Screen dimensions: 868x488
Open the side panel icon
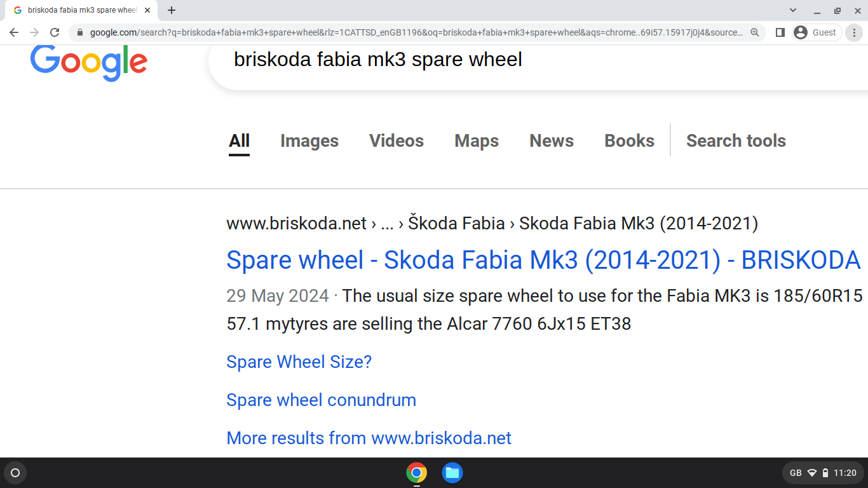click(780, 32)
